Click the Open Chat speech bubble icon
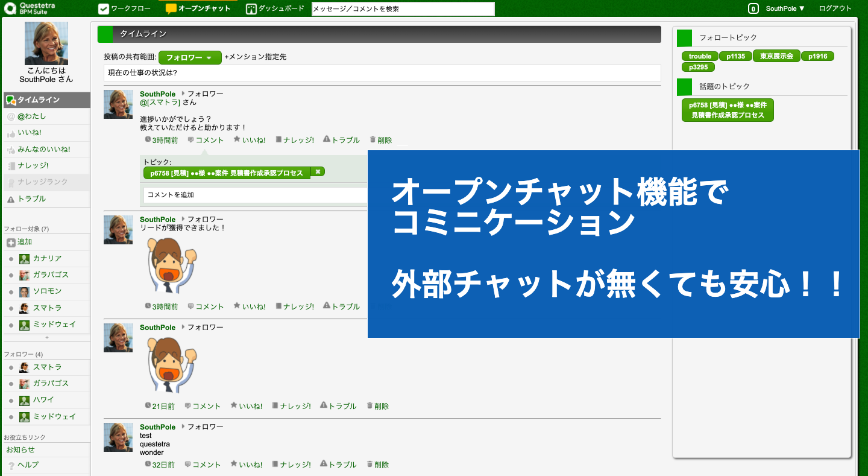The image size is (868, 476). point(171,9)
